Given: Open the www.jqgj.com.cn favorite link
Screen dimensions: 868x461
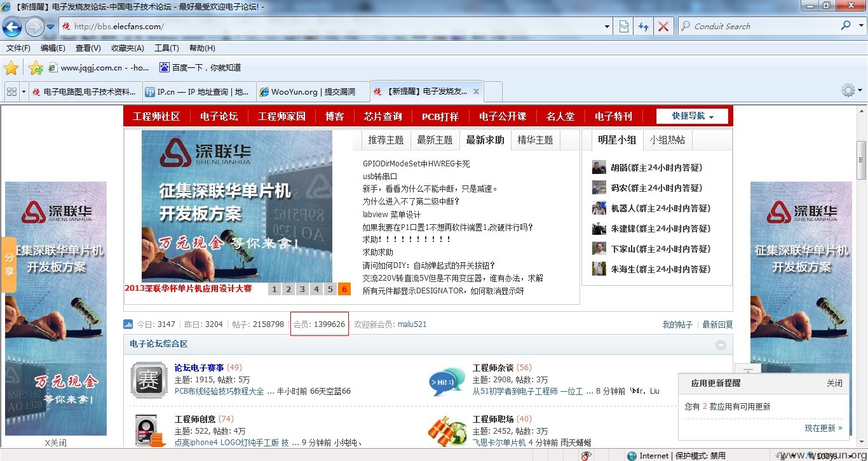Looking at the screenshot, I should tap(98, 68).
